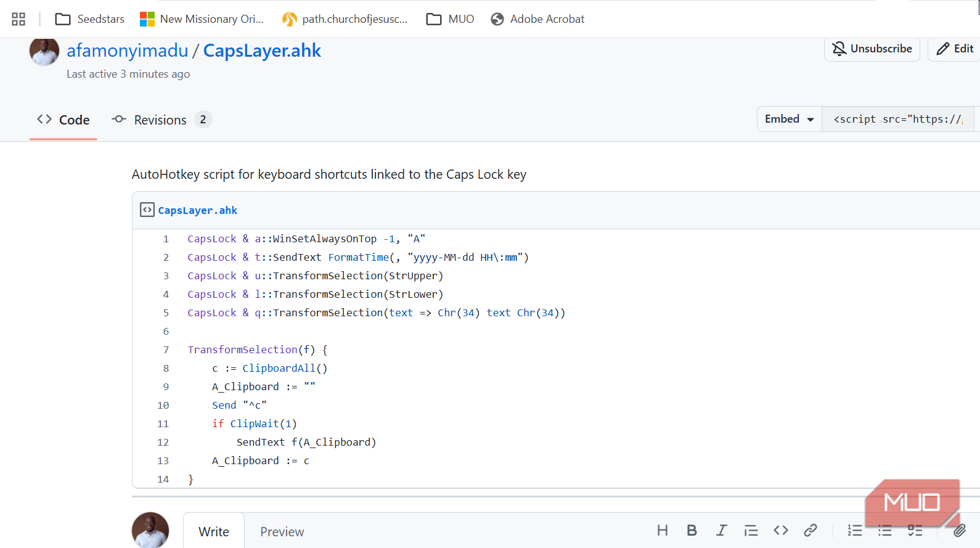Click line number 1 in the code
The height and width of the screenshot is (548, 980).
coord(166,239)
